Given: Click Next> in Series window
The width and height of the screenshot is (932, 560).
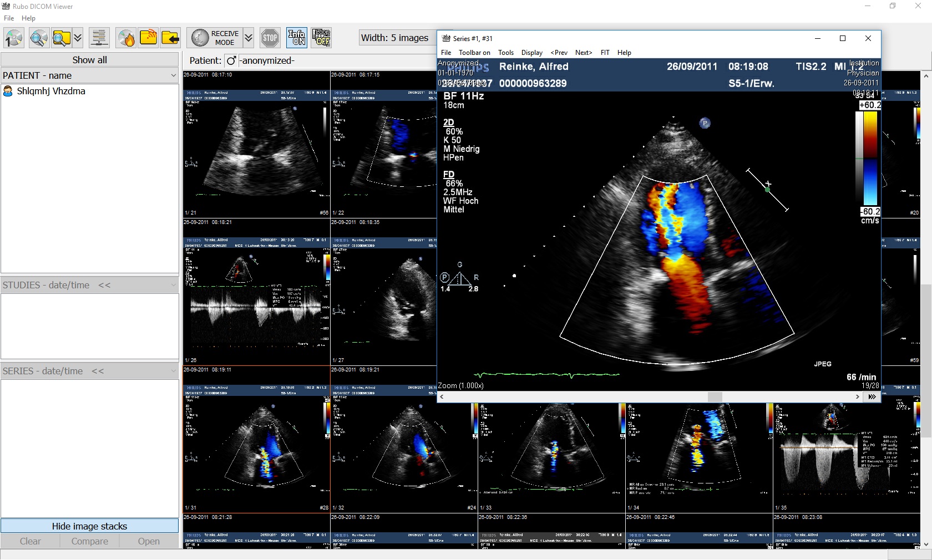Looking at the screenshot, I should tap(584, 53).
